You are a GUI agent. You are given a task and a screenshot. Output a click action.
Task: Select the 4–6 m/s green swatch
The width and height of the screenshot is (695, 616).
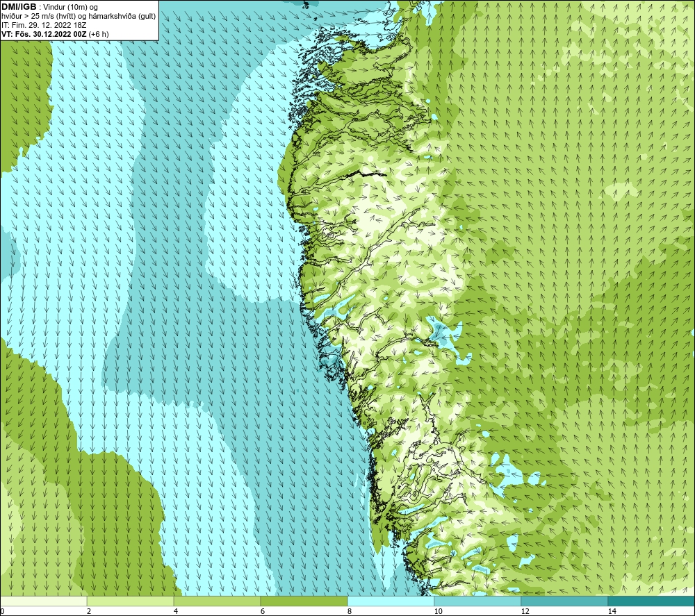pyautogui.click(x=217, y=601)
